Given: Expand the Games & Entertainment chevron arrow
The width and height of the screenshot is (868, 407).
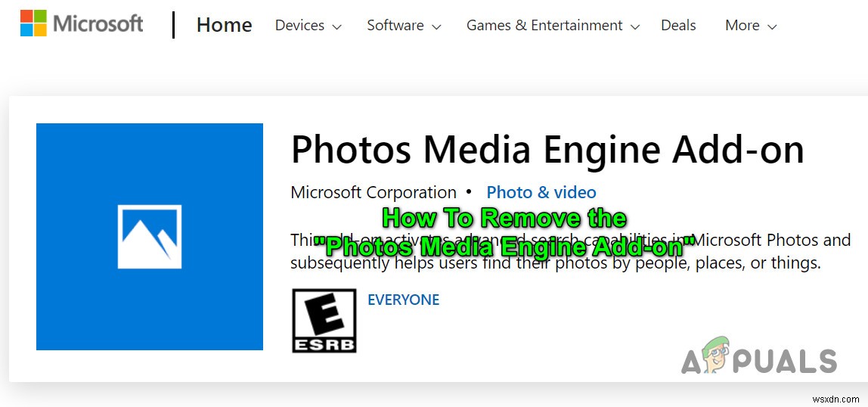Looking at the screenshot, I should coord(635,26).
